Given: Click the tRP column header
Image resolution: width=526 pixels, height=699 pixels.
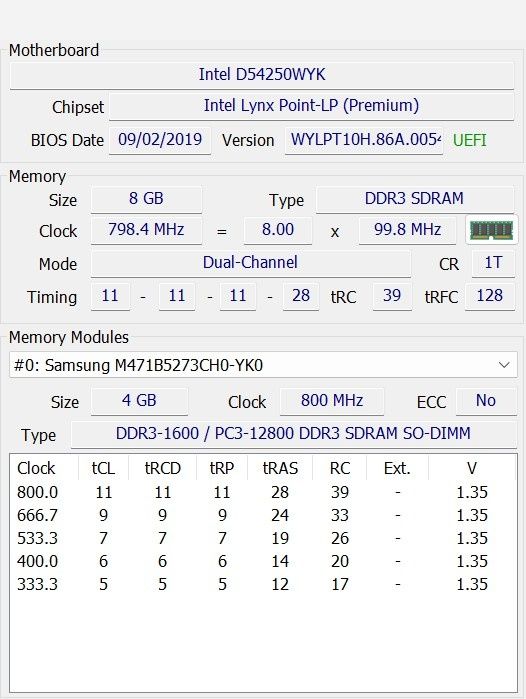Looking at the screenshot, I should [x=222, y=468].
